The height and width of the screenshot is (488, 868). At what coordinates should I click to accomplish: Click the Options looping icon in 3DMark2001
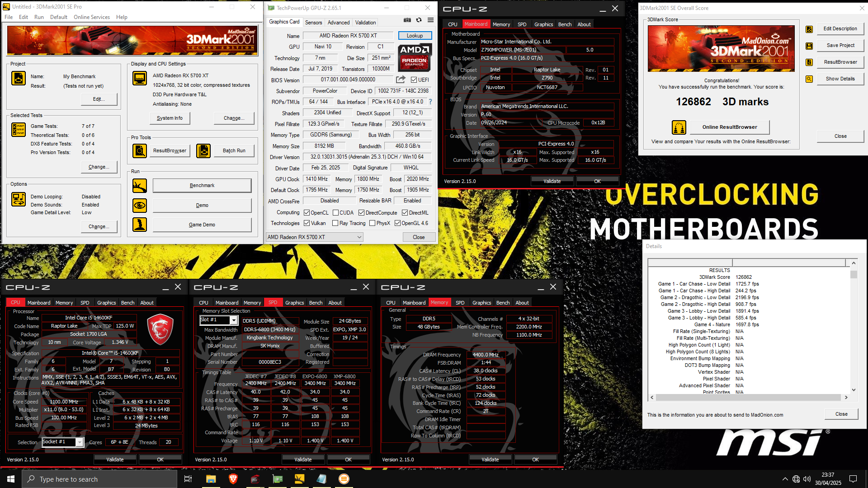coord(19,199)
